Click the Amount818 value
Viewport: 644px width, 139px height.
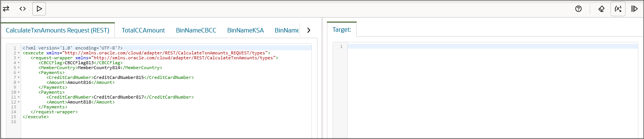79,102
